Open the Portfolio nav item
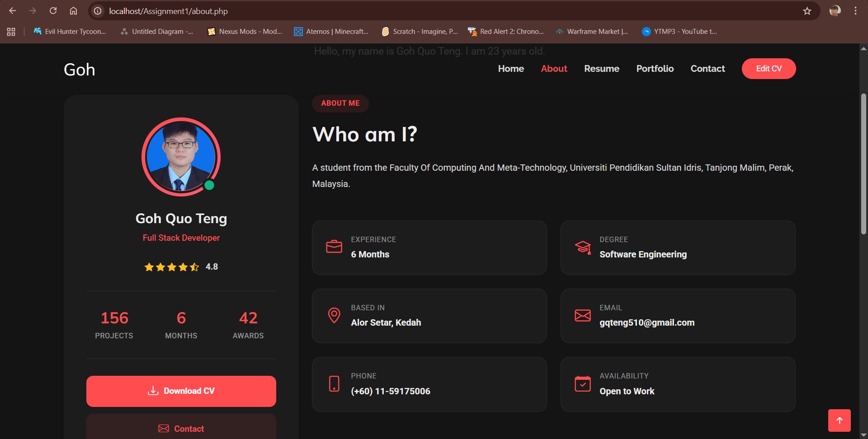Image resolution: width=868 pixels, height=439 pixels. [x=655, y=69]
